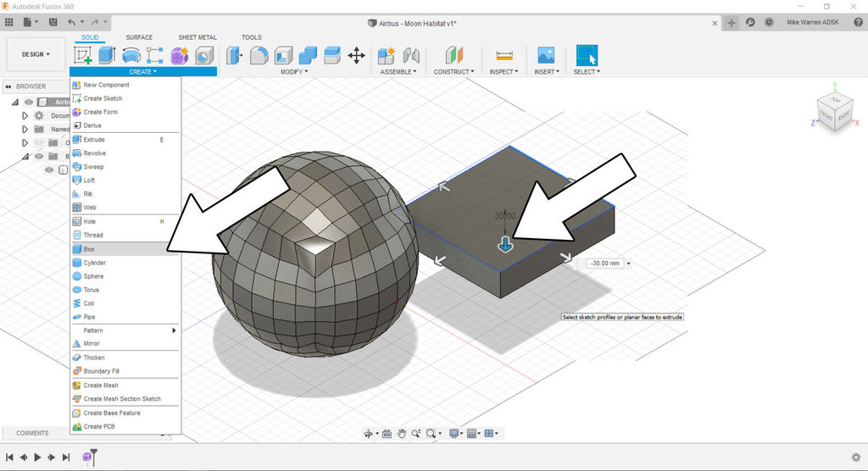Click the Pan hand icon in navigation bar
The width and height of the screenshot is (868, 471).
pyautogui.click(x=402, y=433)
